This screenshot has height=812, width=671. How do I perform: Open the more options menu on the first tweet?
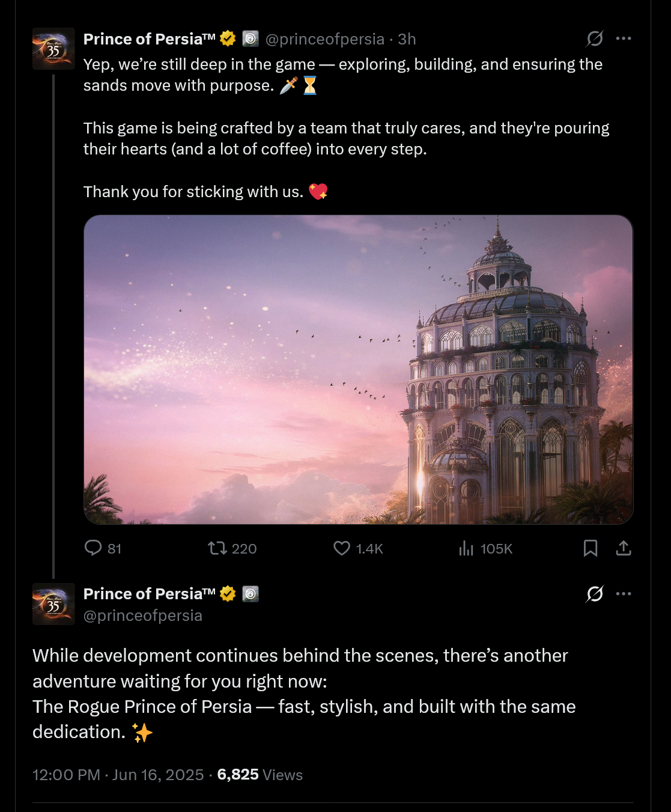625,38
